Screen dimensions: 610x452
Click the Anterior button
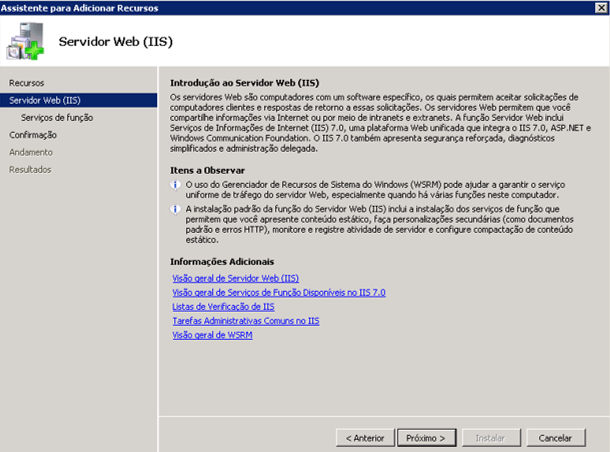tap(365, 438)
